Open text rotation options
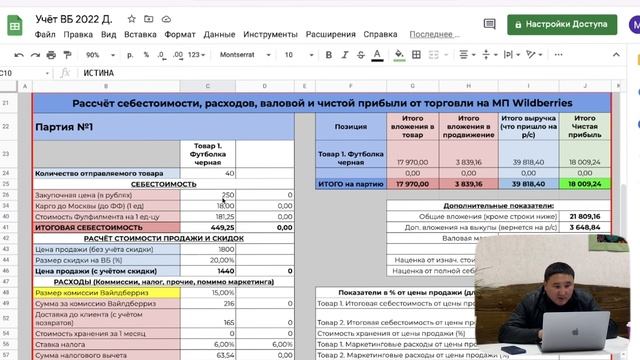 click(534, 55)
